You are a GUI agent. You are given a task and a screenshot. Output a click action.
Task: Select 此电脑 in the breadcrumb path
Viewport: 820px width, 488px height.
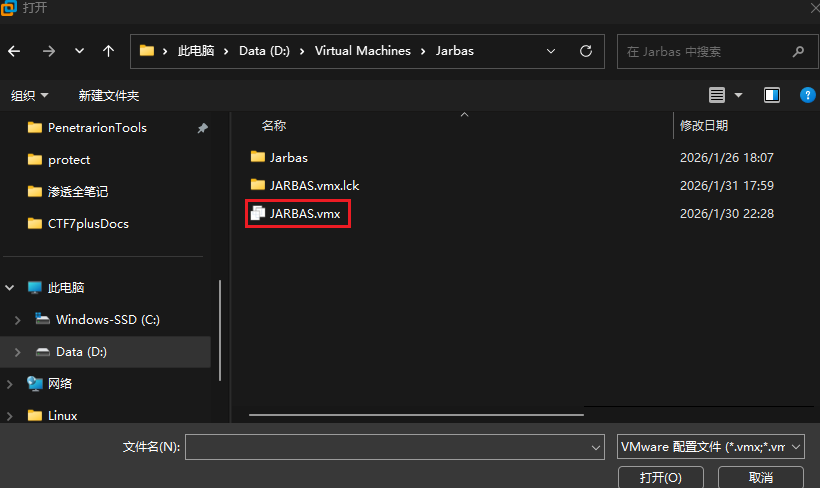click(196, 51)
